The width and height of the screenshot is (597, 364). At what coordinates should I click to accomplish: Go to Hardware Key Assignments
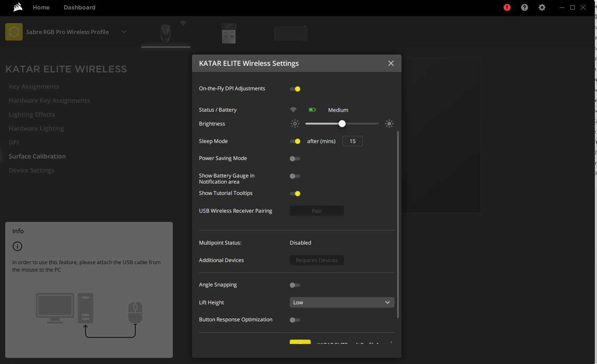(49, 101)
